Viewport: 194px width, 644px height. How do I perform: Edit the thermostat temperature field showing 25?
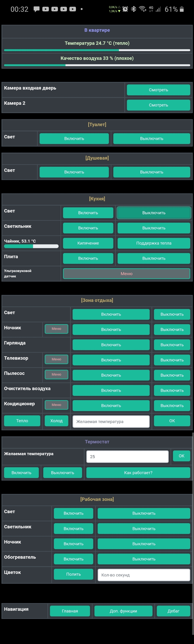pos(127,457)
